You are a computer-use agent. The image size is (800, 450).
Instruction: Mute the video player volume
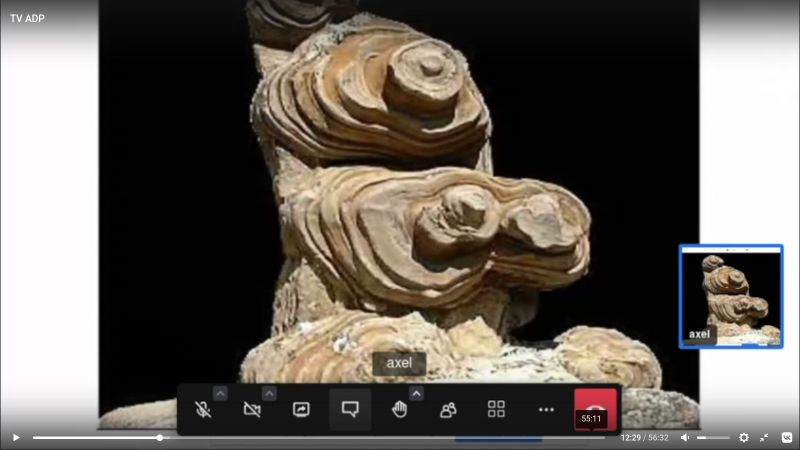coord(685,437)
